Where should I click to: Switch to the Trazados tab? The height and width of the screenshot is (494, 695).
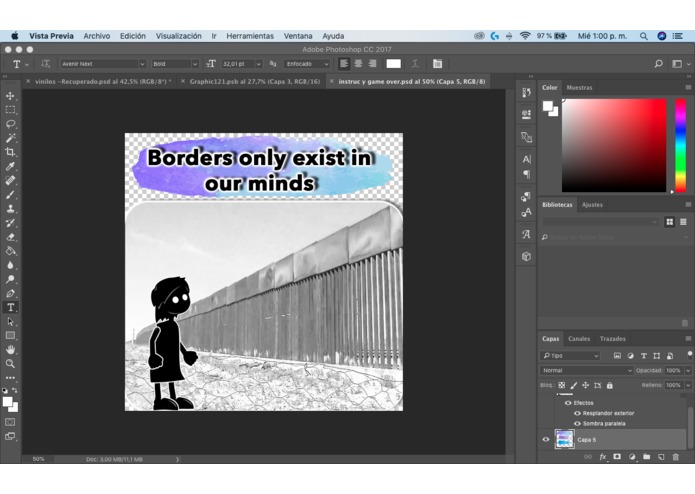[x=613, y=339]
